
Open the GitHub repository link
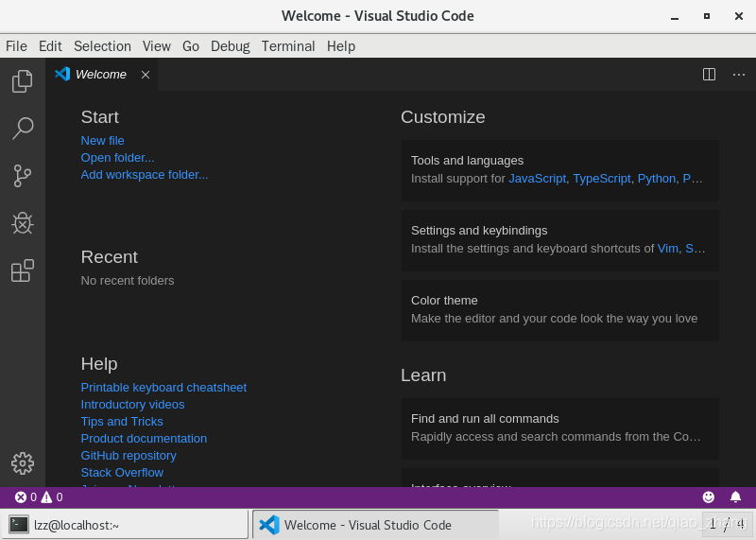129,456
